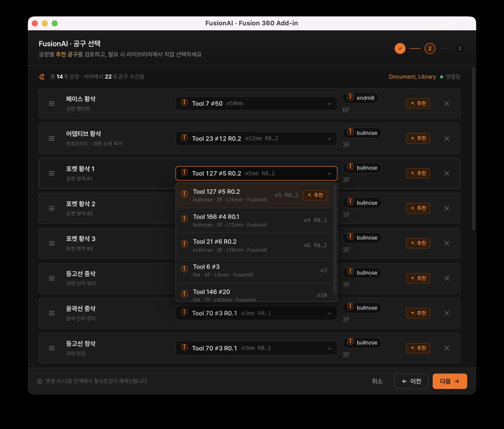The image size is (504, 429).
Task: Click the dropdown list scrollbar
Action: 335,239
